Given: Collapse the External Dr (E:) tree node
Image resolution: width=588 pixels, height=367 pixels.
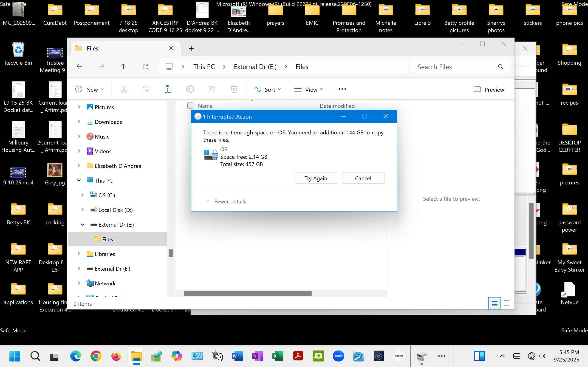Looking at the screenshot, I should coord(82,225).
